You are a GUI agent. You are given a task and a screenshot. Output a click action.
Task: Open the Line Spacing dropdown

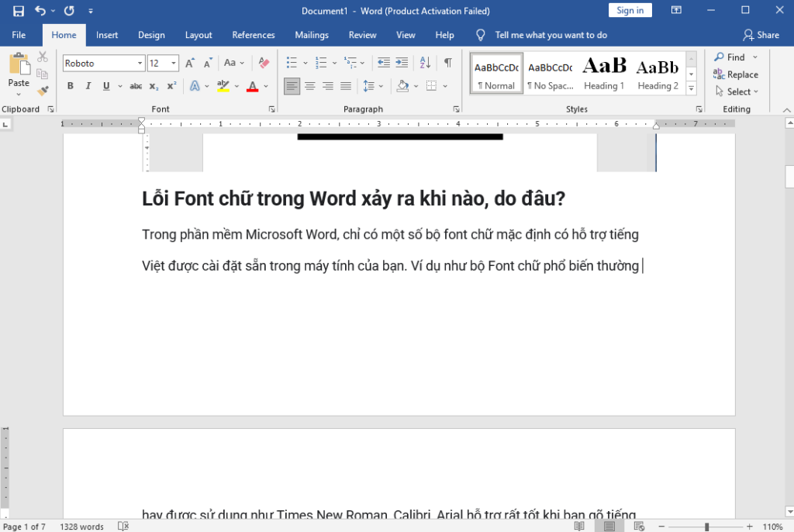380,86
